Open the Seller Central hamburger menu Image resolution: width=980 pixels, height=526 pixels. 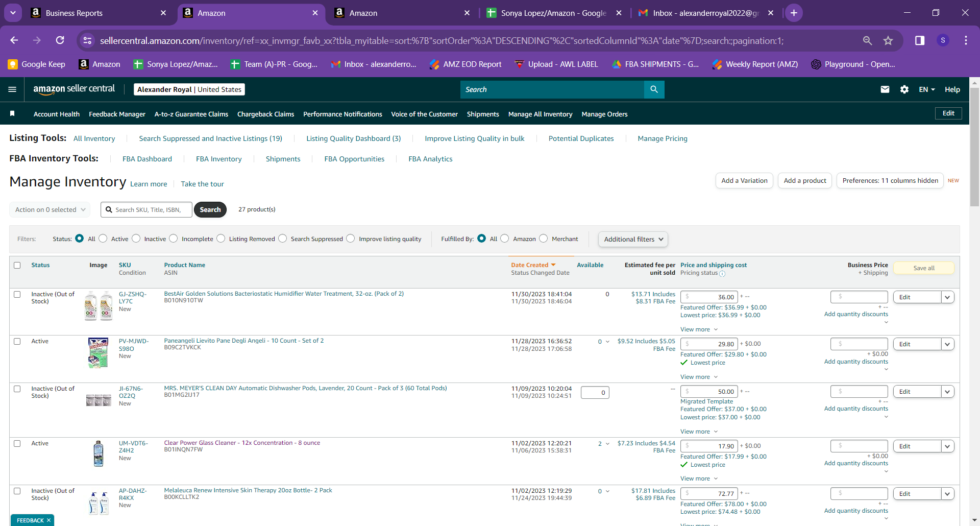pyautogui.click(x=12, y=89)
